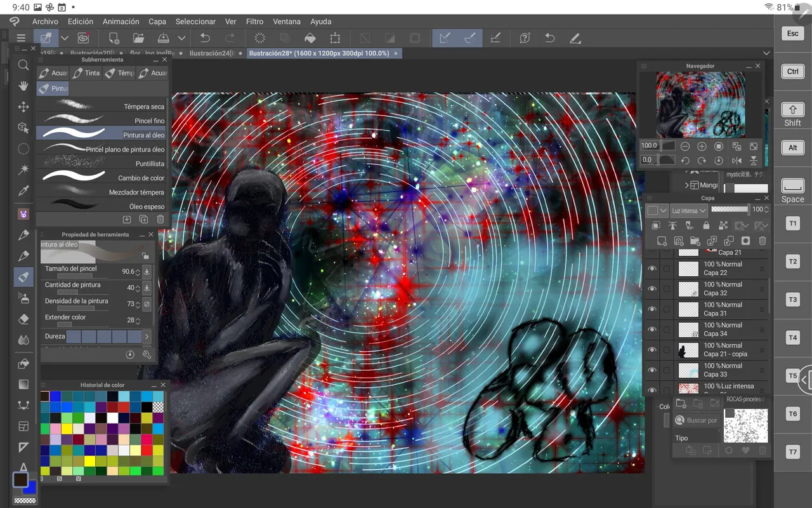Viewport: 812px width, 508px height.
Task: Toggle visibility of Capa 31
Action: click(x=652, y=309)
